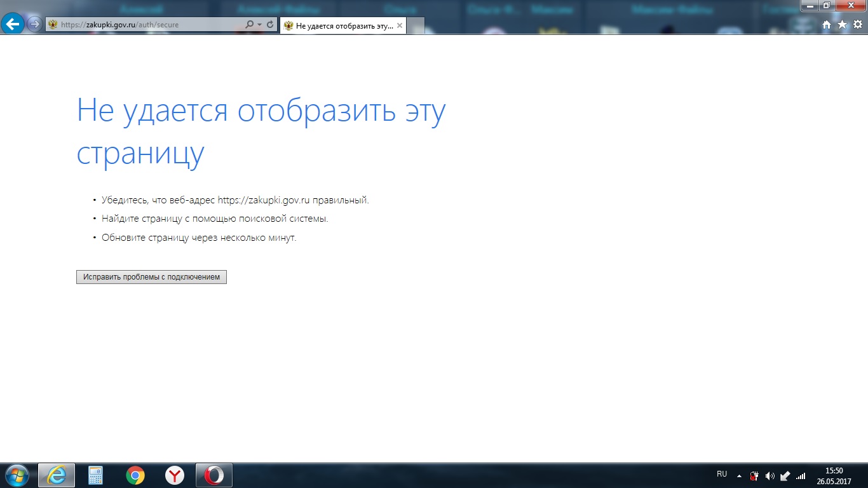The width and height of the screenshot is (868, 488).
Task: Click 'Исправить проблемы с подключением' button
Action: coord(151,277)
